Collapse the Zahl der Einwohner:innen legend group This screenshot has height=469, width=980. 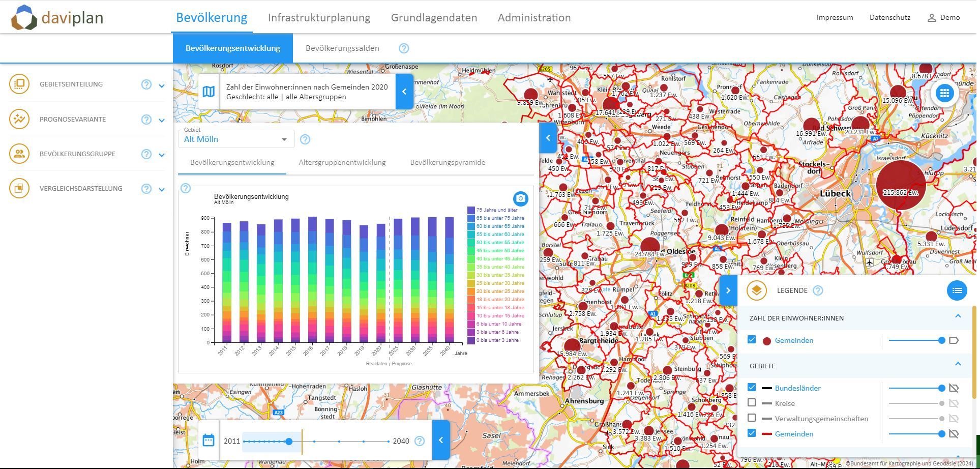pyautogui.click(x=958, y=317)
